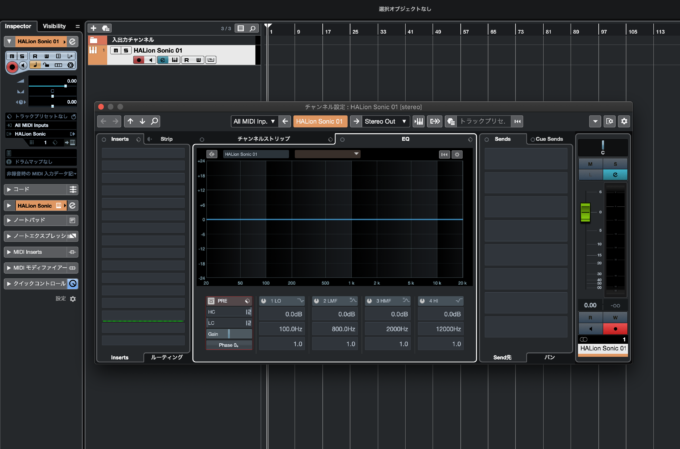Screen dimensions: 680x449
Task: Click the All MIDI Inputs routing in Inspector
Action: point(41,125)
